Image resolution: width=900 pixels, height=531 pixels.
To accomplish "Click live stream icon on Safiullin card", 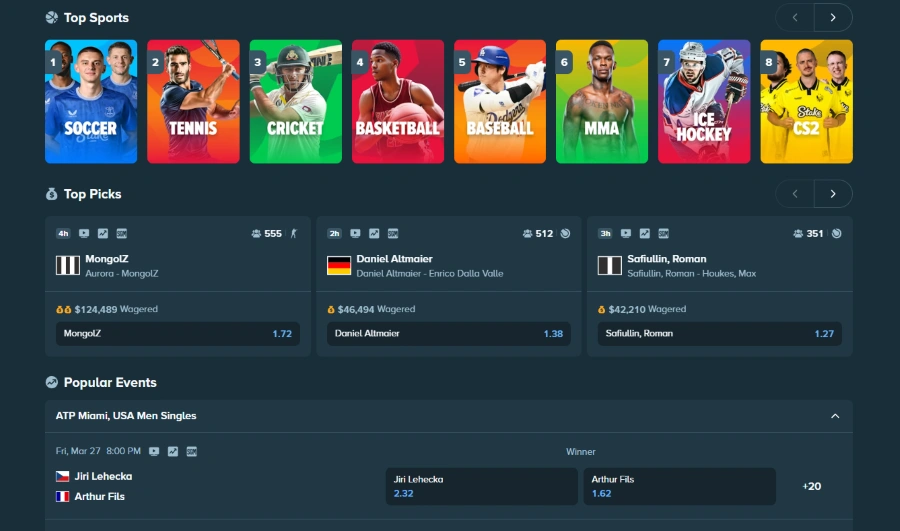I will pos(626,234).
